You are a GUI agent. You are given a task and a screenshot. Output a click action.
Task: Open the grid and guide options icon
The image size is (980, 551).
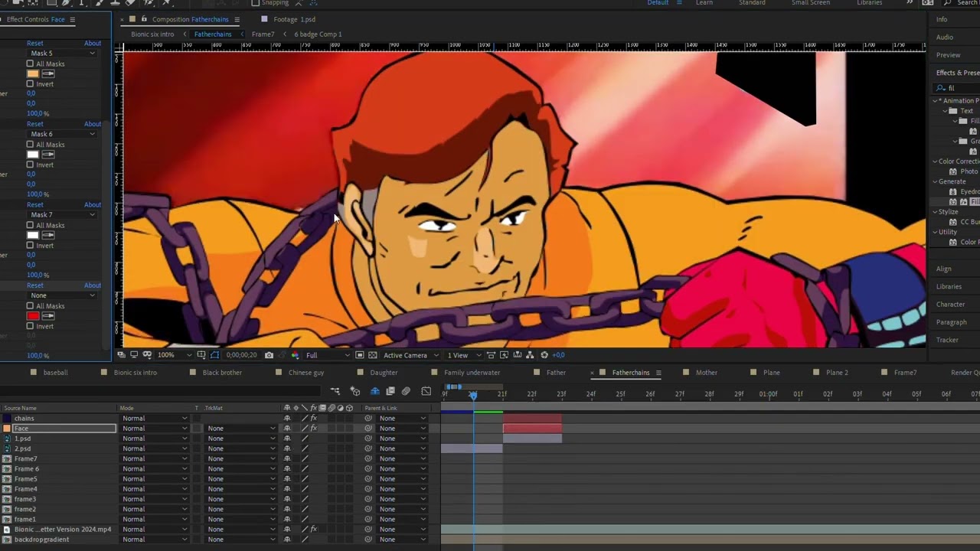pyautogui.click(x=201, y=355)
